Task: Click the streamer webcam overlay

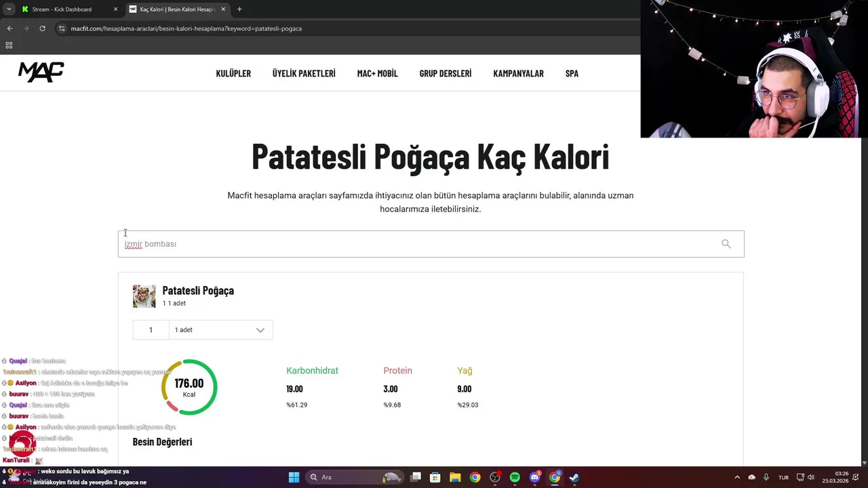Action: point(754,68)
